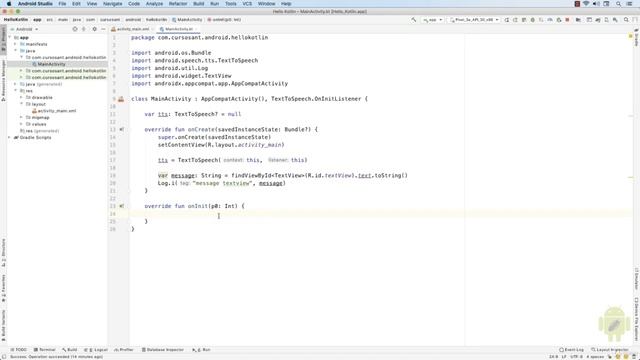Click the override gutter icon beside onCreate

[x=121, y=129]
